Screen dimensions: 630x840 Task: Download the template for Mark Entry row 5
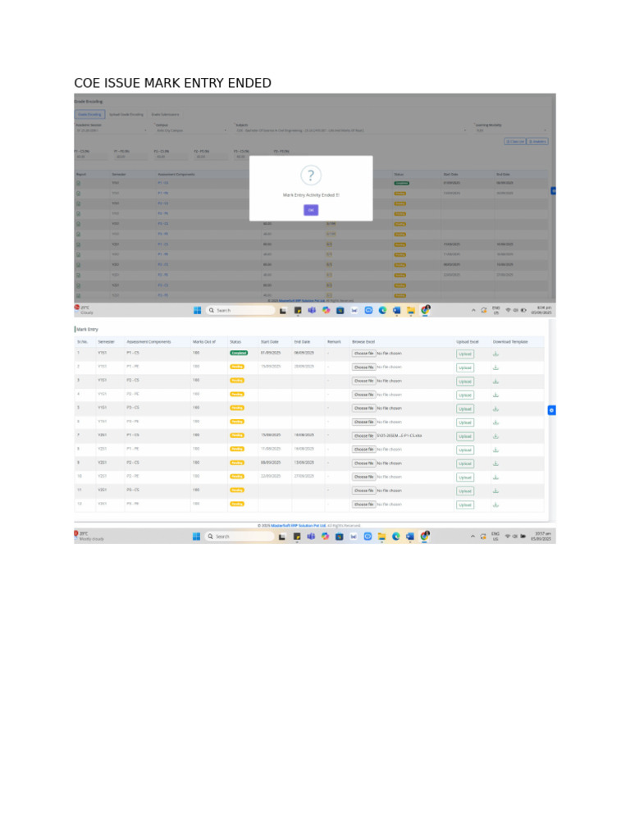(495, 409)
